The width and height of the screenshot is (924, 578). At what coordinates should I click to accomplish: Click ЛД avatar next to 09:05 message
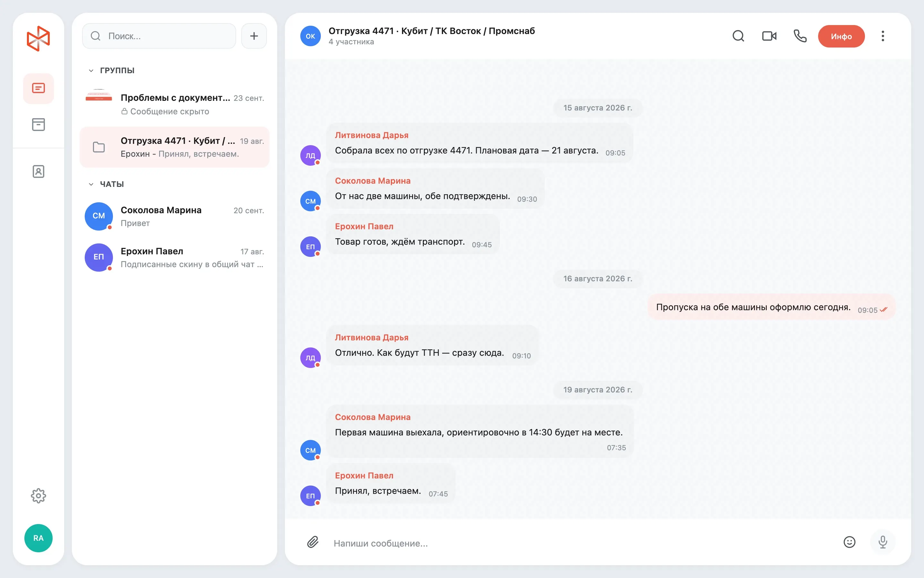tap(311, 155)
